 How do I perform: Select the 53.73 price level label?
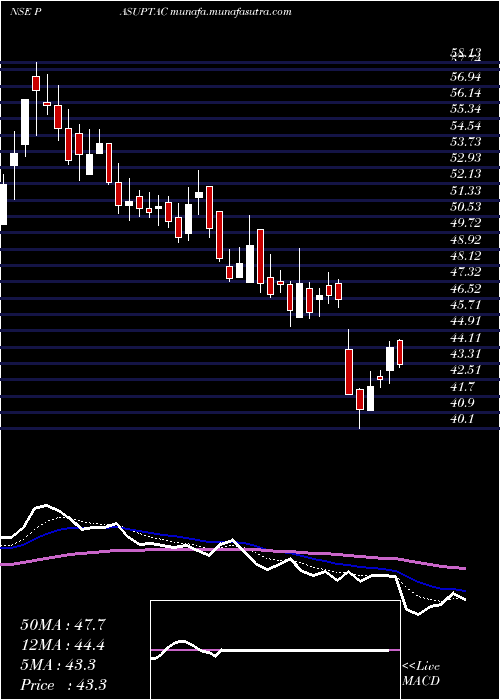(x=466, y=142)
